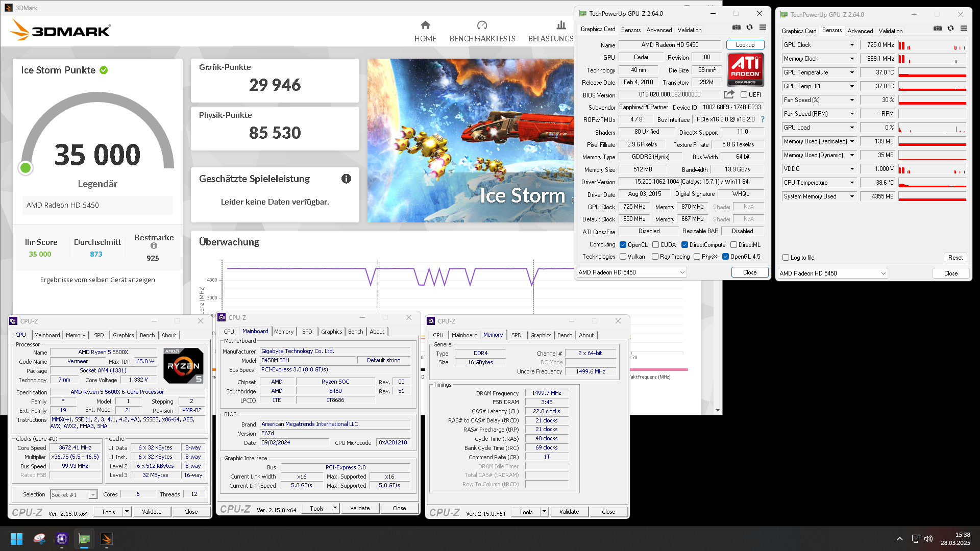Open the SPD tab in CPU-Z CPU window

coord(99,335)
